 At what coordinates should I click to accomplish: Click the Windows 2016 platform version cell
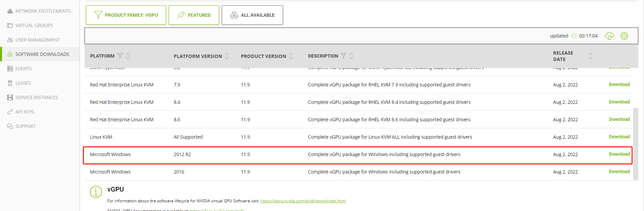click(x=179, y=172)
